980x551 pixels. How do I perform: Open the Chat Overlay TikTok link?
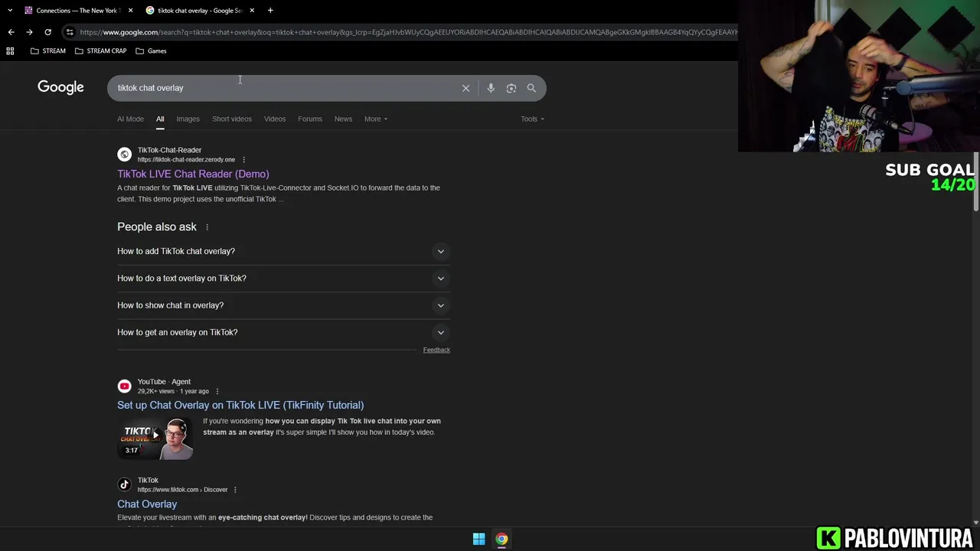point(147,504)
